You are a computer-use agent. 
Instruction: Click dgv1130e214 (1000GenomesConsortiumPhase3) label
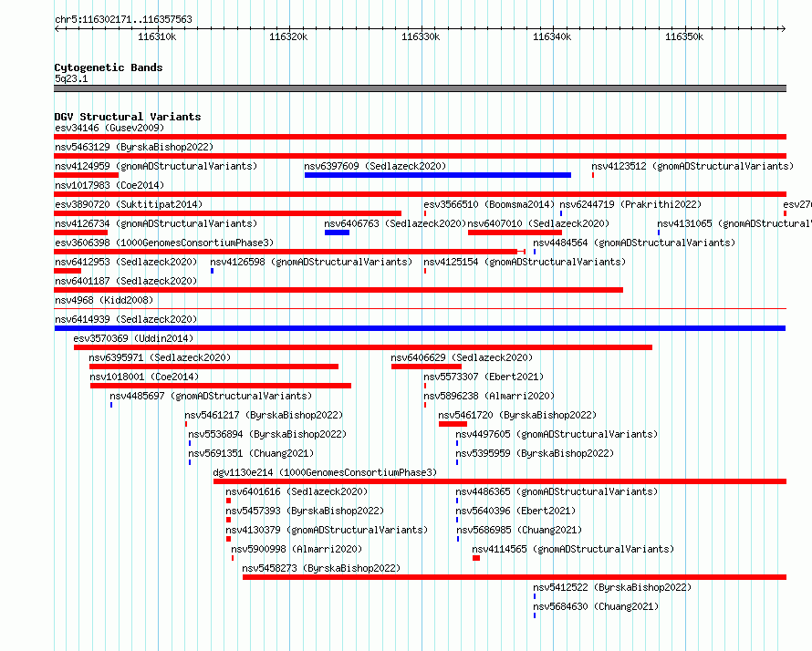325,472
